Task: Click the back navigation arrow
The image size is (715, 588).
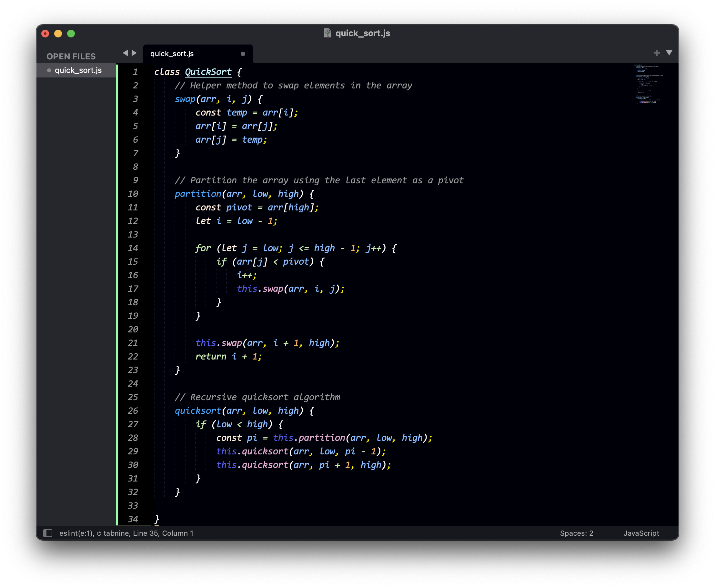Action: click(x=125, y=53)
